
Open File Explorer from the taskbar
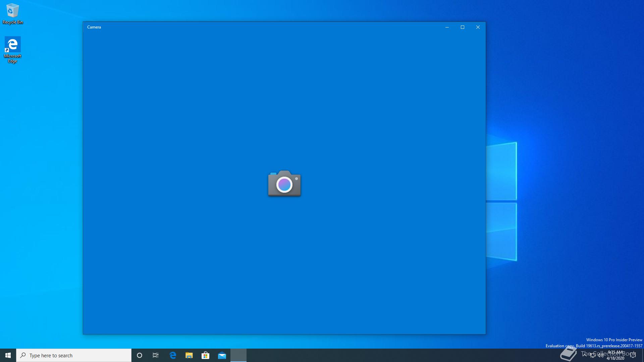189,355
